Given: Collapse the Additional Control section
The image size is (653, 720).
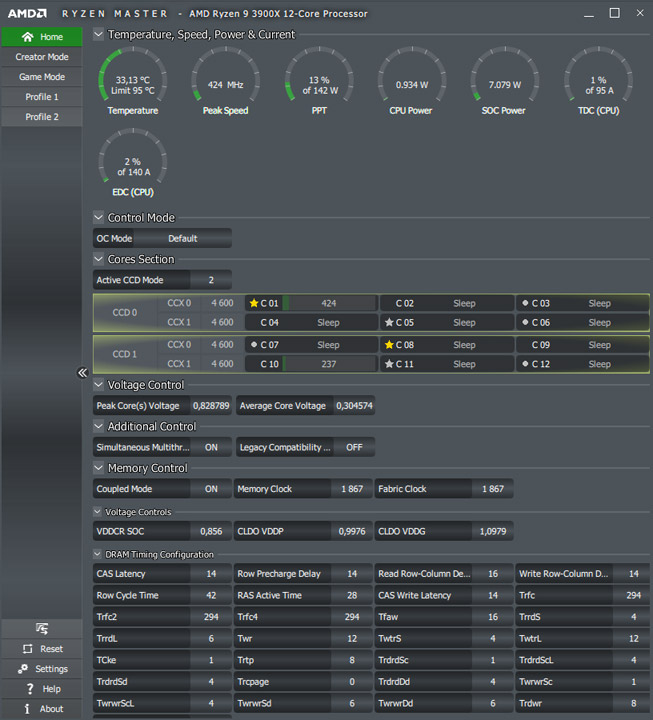Looking at the screenshot, I should (98, 426).
